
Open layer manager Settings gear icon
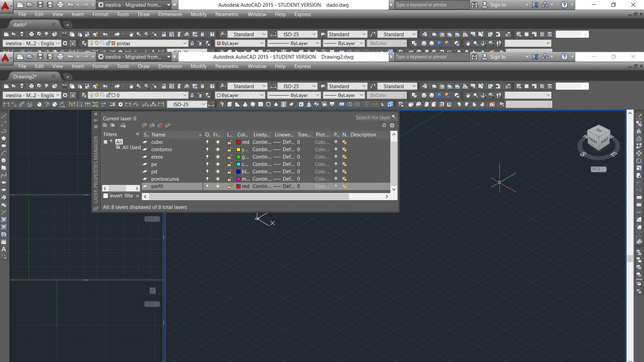(392, 125)
